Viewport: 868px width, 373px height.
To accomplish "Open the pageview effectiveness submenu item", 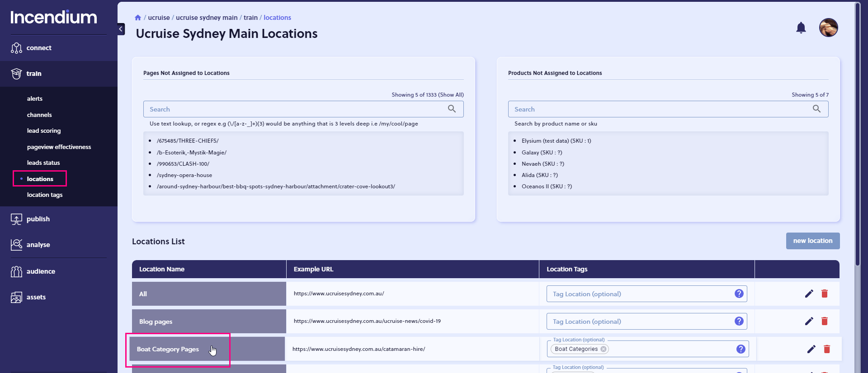I will 59,147.
